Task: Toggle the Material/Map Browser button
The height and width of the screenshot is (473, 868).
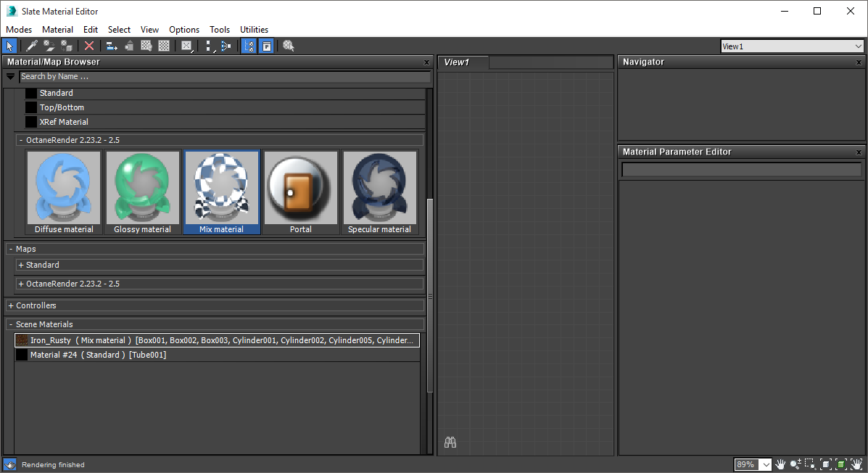Action: 249,46
